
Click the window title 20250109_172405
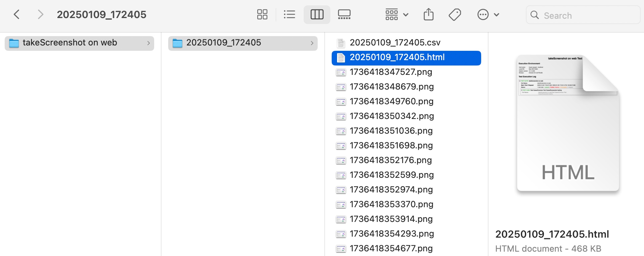101,14
